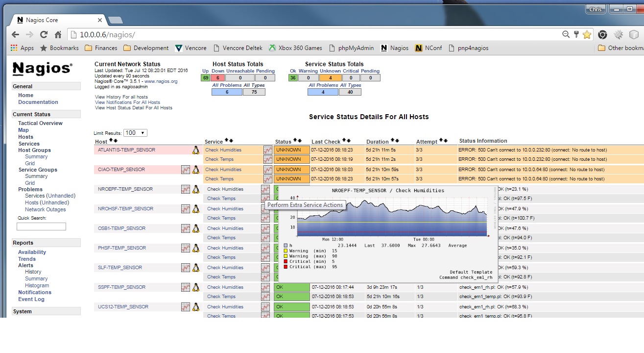Click the penguin icon beside ATLANTIS-TEMP_SENSOR

coord(196,150)
